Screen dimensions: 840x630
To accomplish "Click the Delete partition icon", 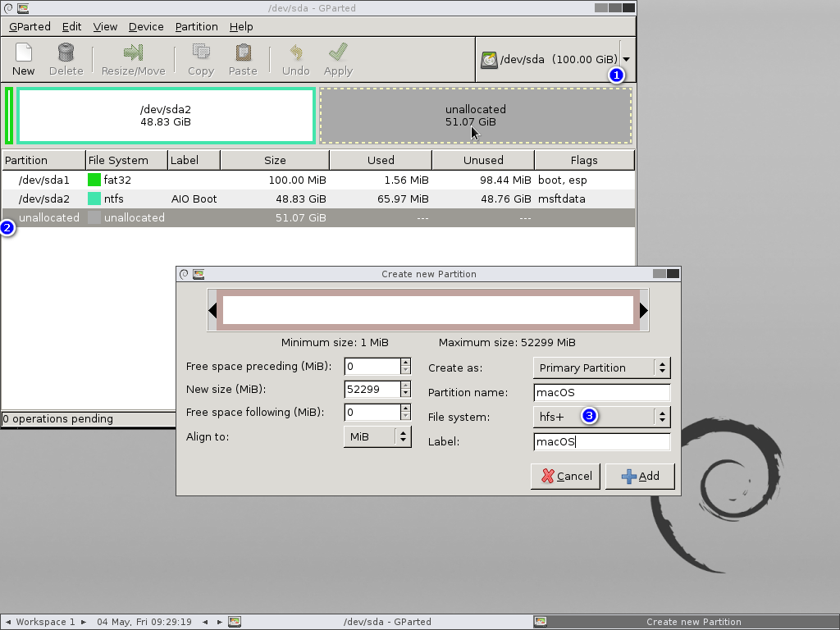I will 66,59.
